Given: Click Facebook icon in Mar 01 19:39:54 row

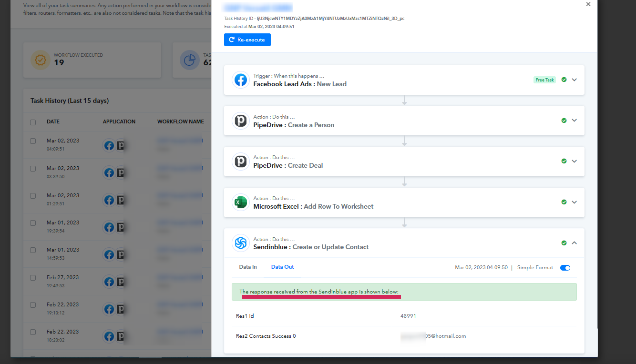Looking at the screenshot, I should pos(109,227).
